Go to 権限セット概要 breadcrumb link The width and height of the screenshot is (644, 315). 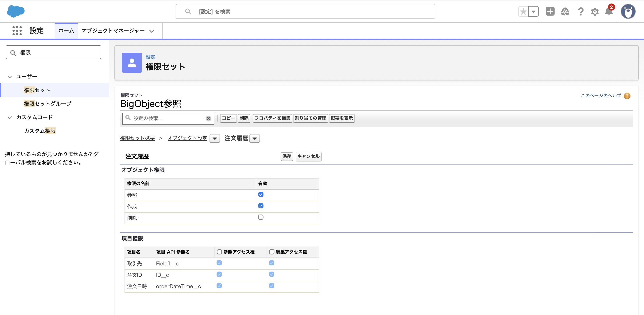tap(137, 138)
